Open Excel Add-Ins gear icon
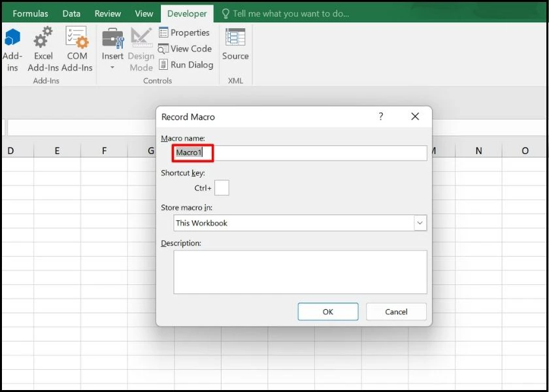Viewport: 549px width, 392px height. [x=43, y=37]
